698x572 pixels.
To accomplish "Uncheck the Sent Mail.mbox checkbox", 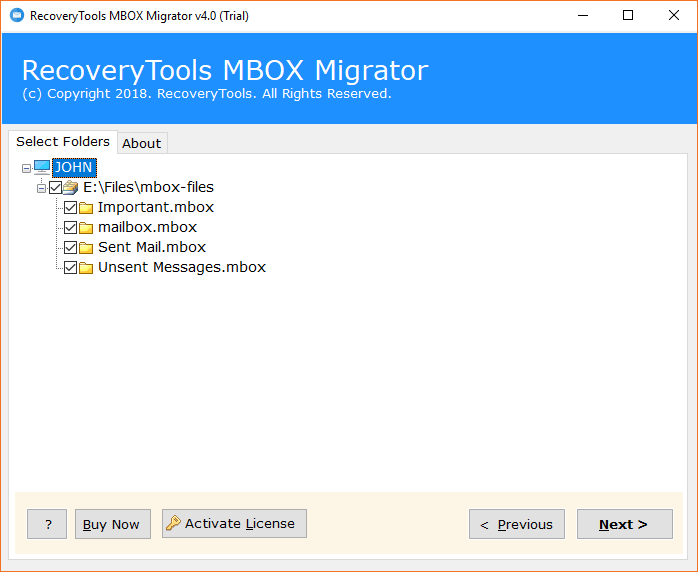I will (70, 247).
